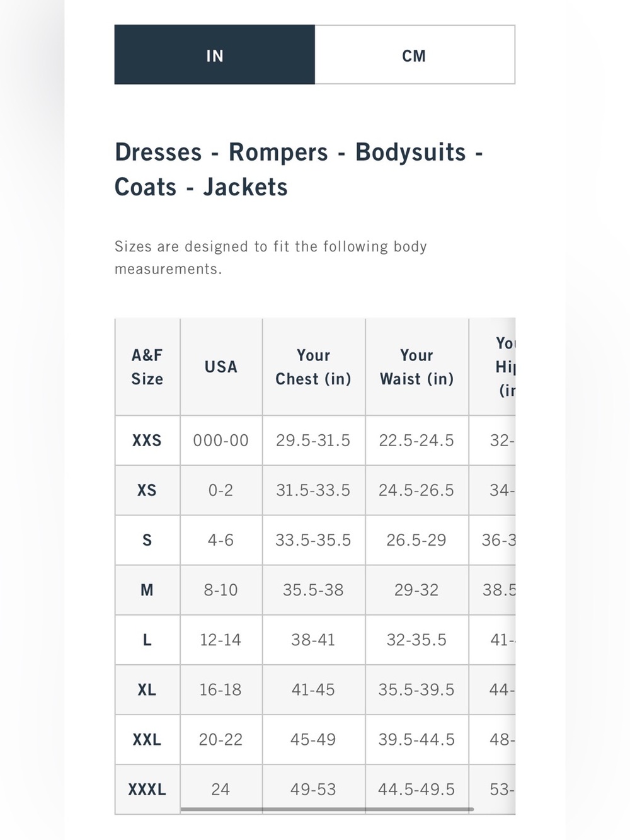
Task: Select the XL size row label
Action: 147,689
